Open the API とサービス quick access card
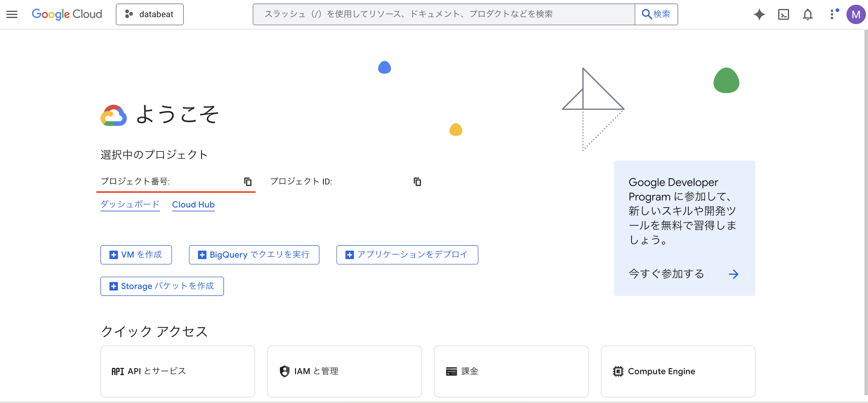The image size is (868, 403). (x=178, y=371)
